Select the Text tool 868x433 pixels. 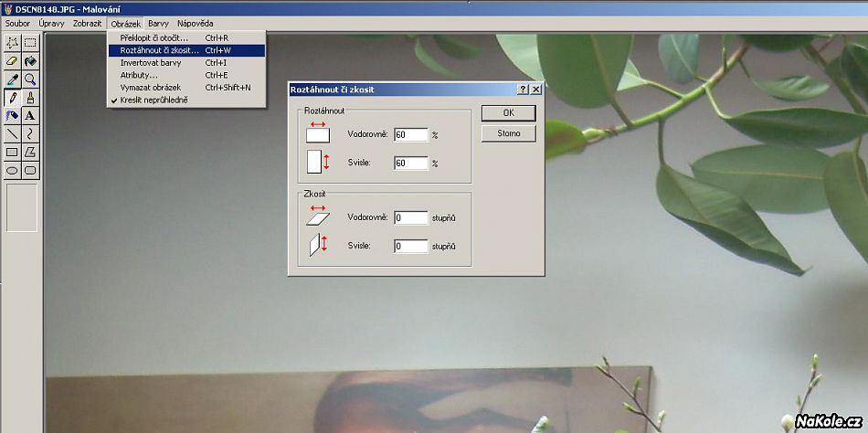point(30,116)
